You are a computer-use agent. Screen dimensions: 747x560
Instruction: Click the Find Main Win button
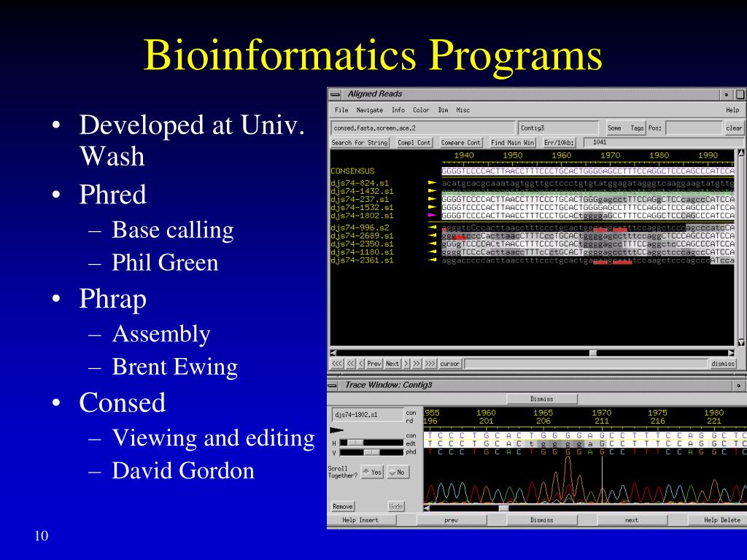tap(513, 142)
